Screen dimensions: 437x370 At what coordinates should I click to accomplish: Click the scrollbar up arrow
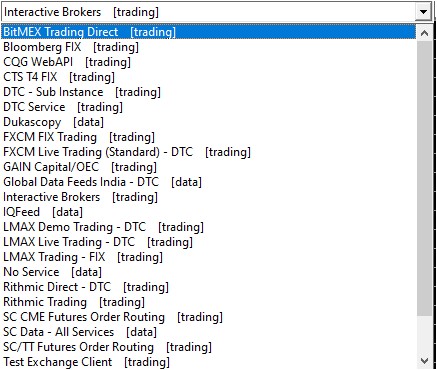[x=424, y=33]
